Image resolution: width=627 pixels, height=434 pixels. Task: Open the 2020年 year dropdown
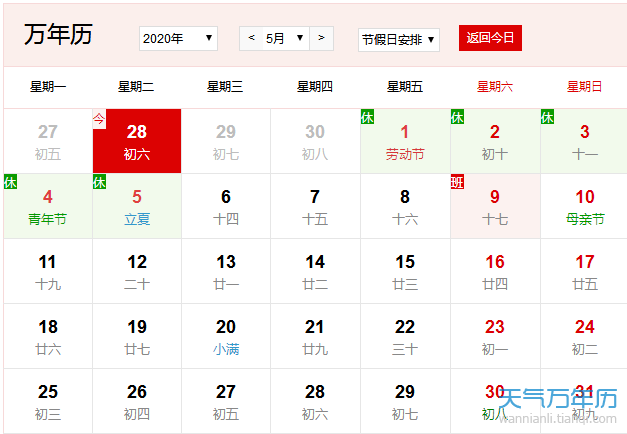pos(178,38)
